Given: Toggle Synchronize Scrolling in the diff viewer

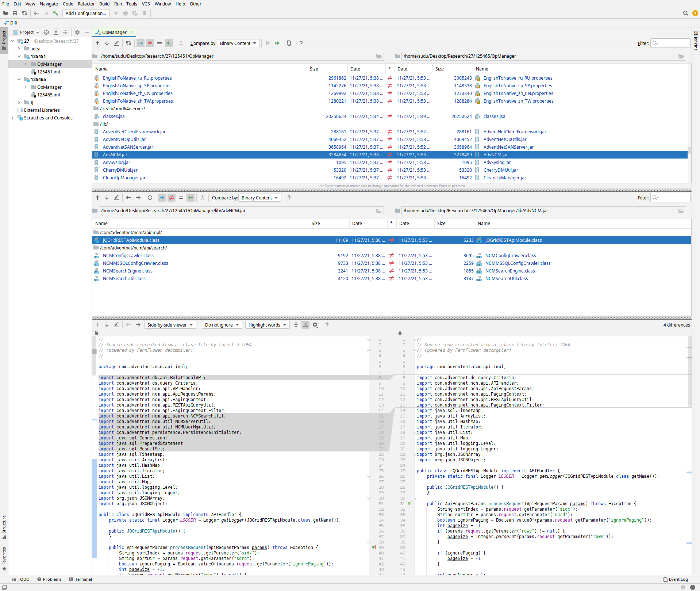Looking at the screenshot, I should click(x=305, y=325).
